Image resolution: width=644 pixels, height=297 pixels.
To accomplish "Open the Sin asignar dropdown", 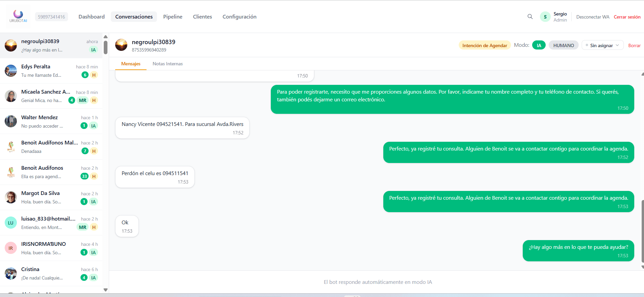I will coord(603,45).
